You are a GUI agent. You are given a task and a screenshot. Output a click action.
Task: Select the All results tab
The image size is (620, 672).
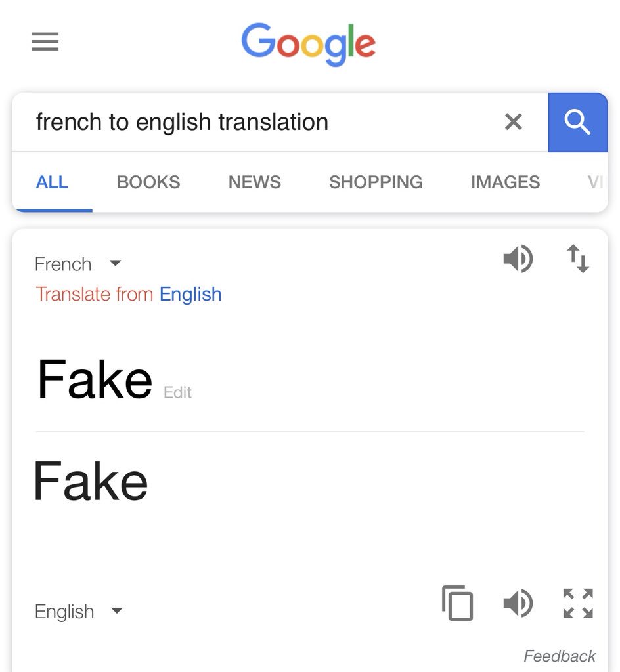[x=52, y=182]
